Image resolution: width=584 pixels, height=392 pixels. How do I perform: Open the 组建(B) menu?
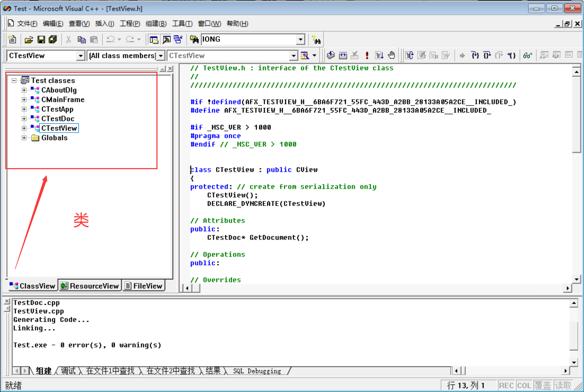(156, 24)
